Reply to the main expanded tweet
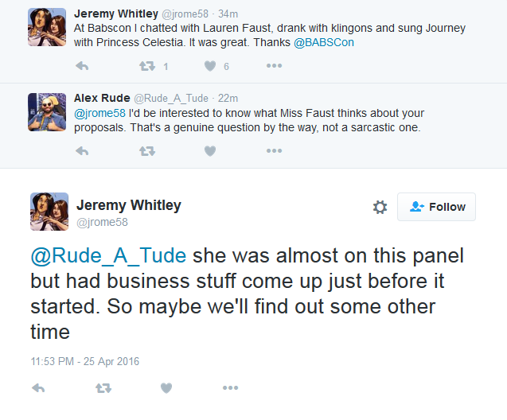Screen dimensions: 507x420 [x=38, y=388]
